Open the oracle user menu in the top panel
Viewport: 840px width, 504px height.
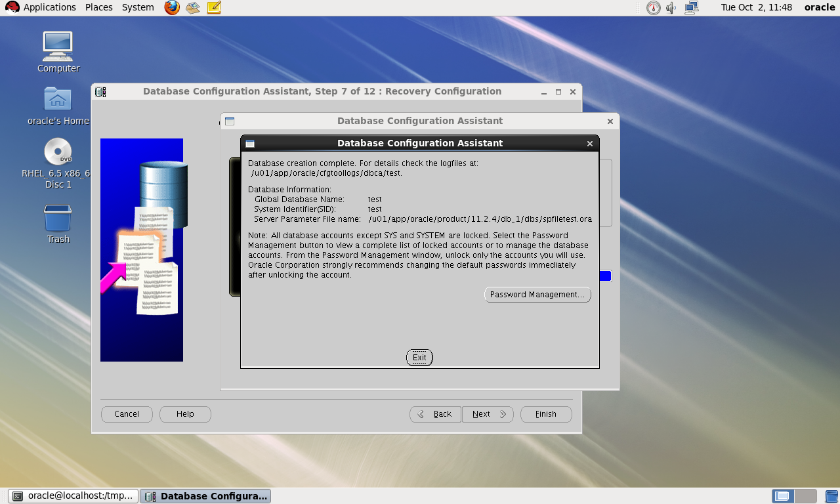[820, 7]
